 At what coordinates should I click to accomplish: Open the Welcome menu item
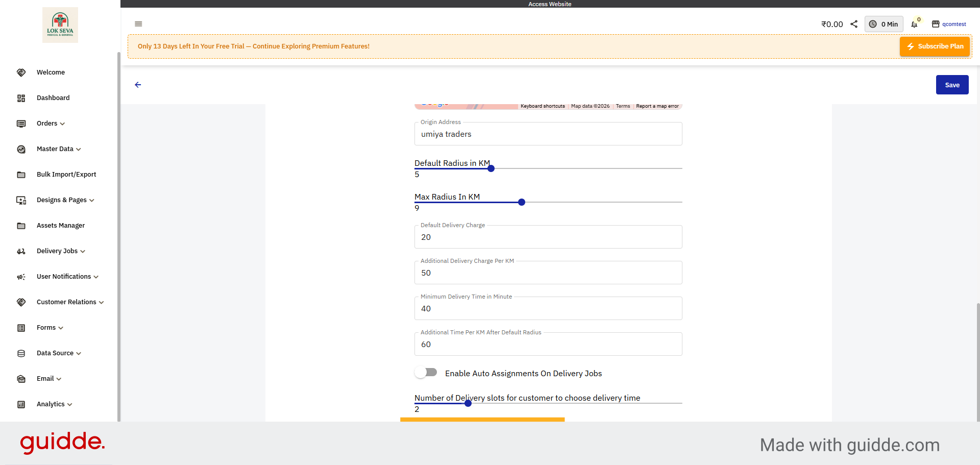click(51, 72)
